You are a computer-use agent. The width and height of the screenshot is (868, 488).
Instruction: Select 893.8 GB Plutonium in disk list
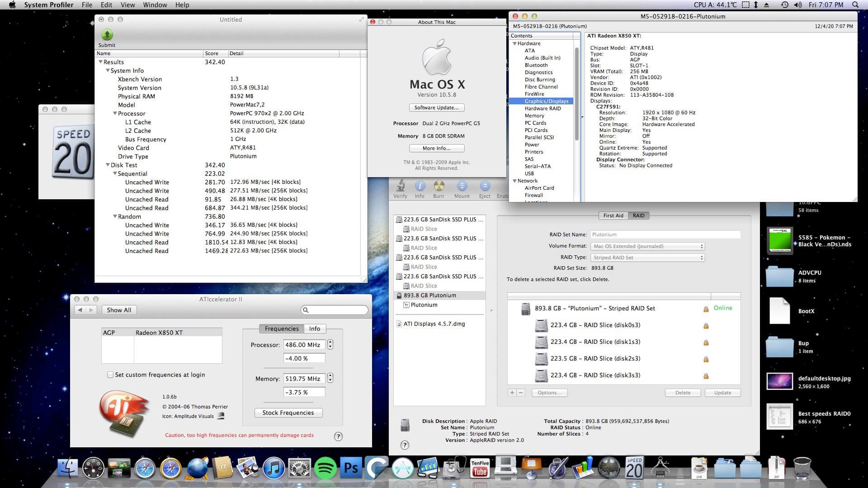click(x=439, y=296)
